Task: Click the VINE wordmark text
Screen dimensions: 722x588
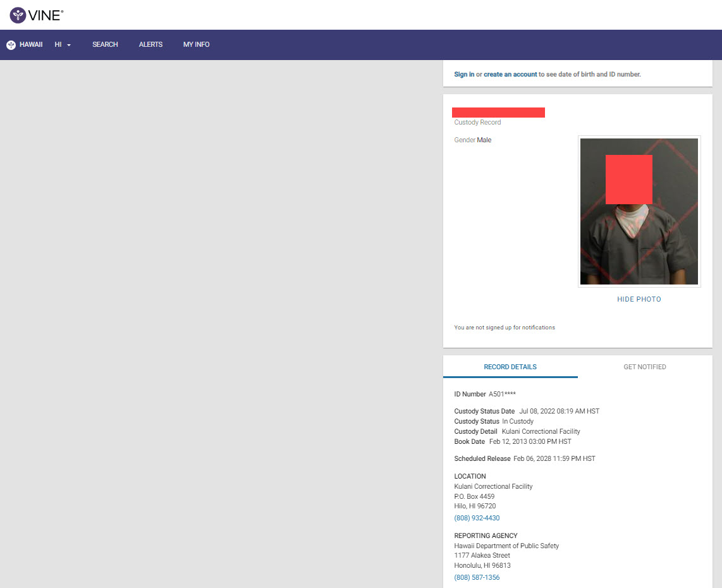Action: pos(46,15)
